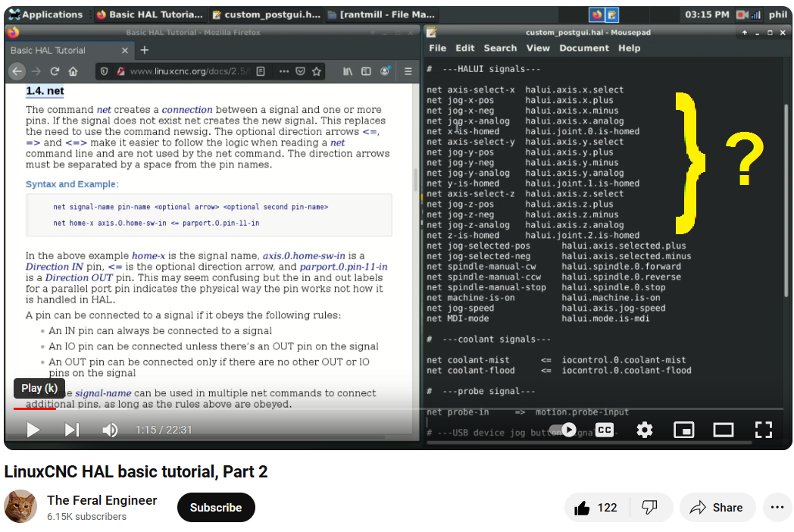Open more actions three-dot menu
The width and height of the screenshot is (794, 532).
tap(777, 508)
